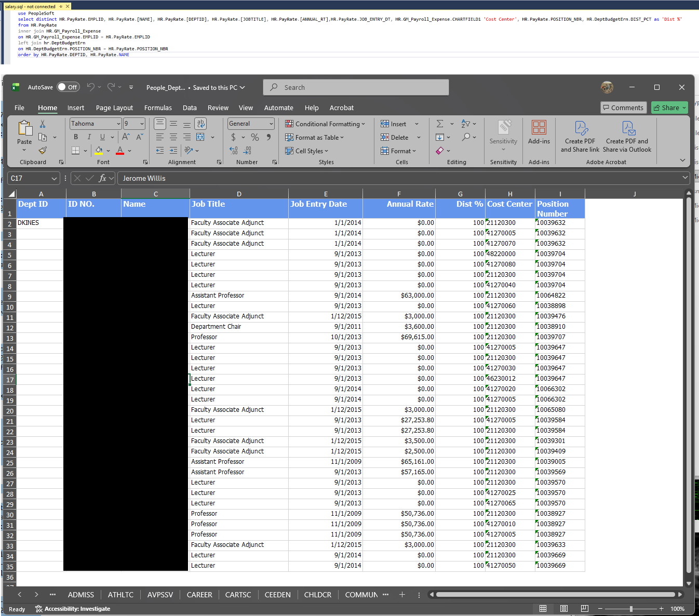Click the Merge and Center icon
The image size is (699, 616).
coord(200,137)
